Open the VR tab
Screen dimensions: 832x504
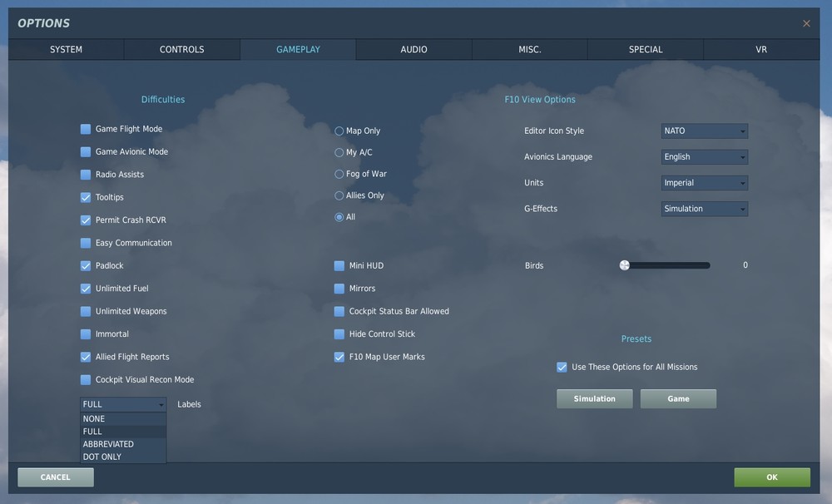coord(761,49)
